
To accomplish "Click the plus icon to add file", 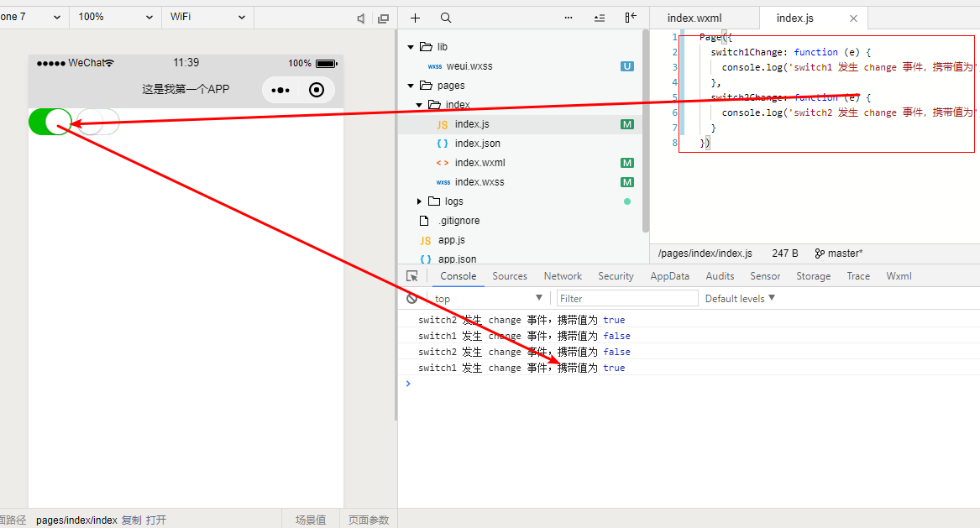I will (415, 18).
